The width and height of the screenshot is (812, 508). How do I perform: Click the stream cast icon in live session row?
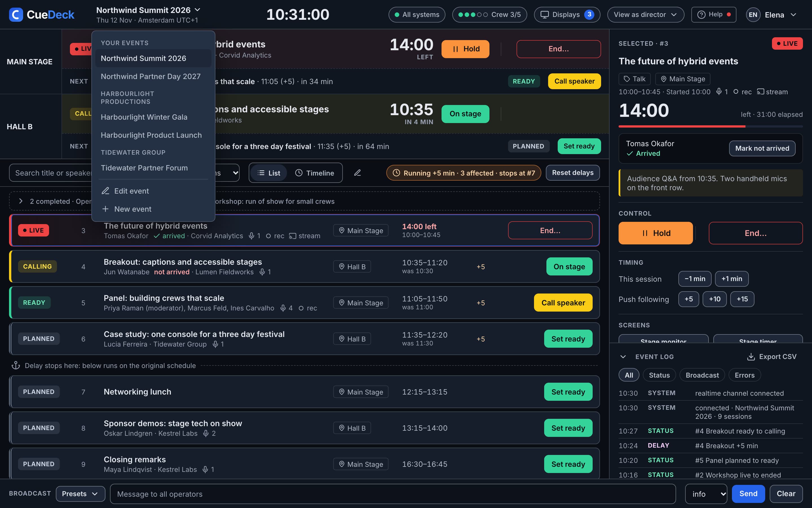click(293, 236)
